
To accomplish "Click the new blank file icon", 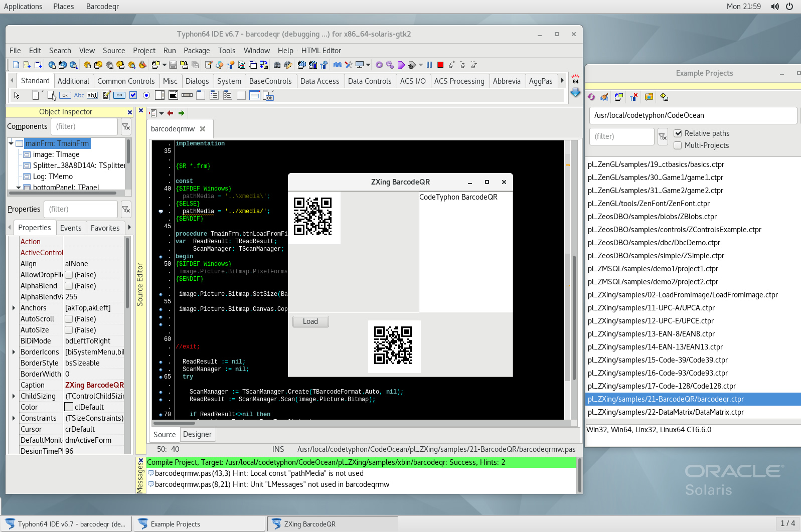I will coord(16,65).
